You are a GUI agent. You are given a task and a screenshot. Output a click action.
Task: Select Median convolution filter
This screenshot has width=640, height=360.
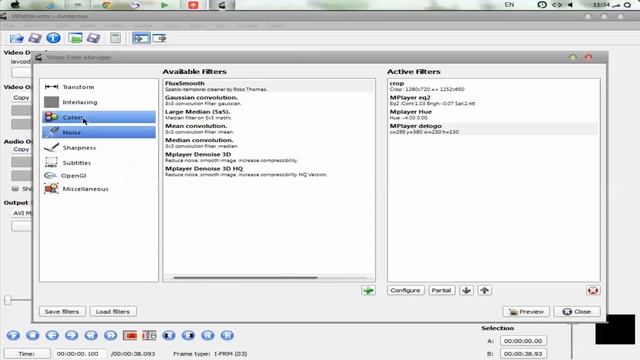[269, 143]
